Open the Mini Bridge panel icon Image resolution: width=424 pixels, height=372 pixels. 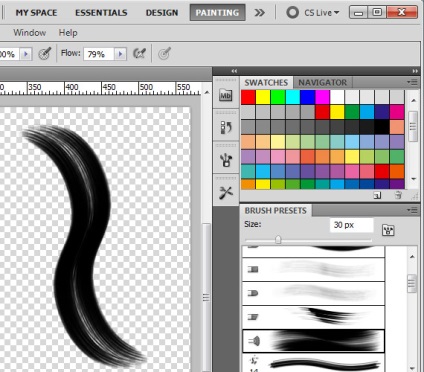[x=226, y=96]
